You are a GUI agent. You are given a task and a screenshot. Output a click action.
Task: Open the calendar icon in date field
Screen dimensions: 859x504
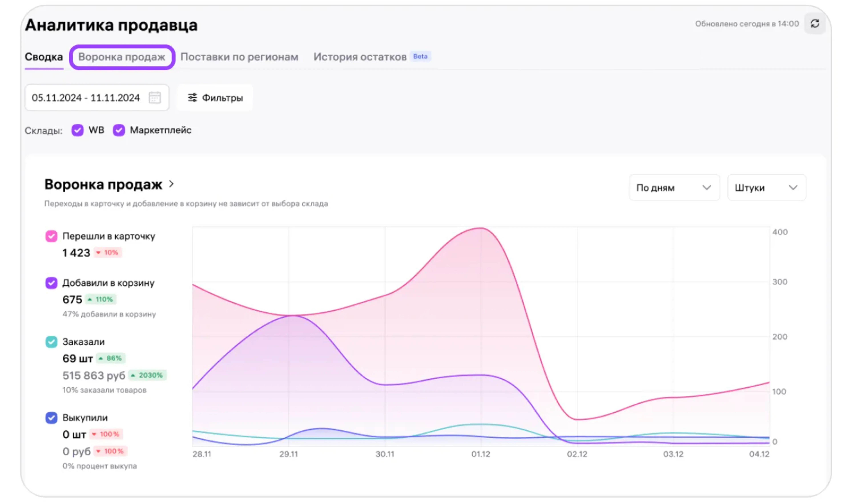pyautogui.click(x=154, y=98)
